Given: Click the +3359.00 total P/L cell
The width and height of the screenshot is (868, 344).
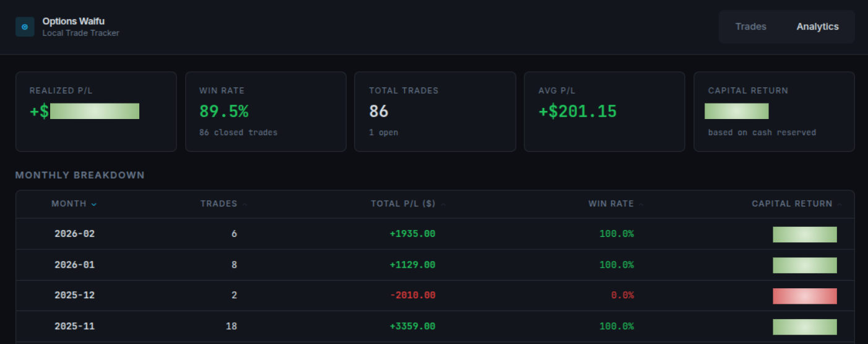Looking at the screenshot, I should [412, 326].
